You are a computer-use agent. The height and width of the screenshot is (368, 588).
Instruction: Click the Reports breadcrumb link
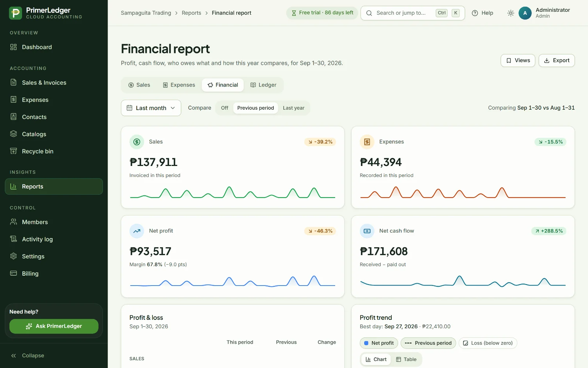(191, 13)
